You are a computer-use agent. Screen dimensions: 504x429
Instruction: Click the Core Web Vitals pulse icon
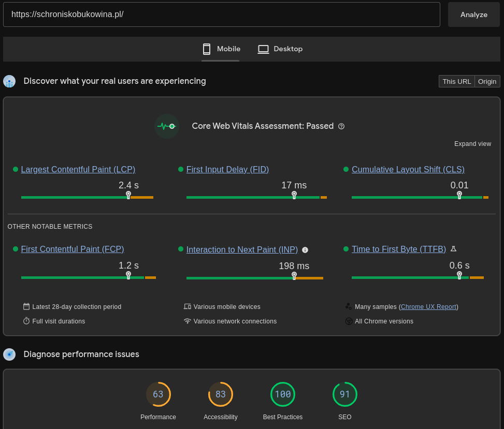tap(167, 126)
